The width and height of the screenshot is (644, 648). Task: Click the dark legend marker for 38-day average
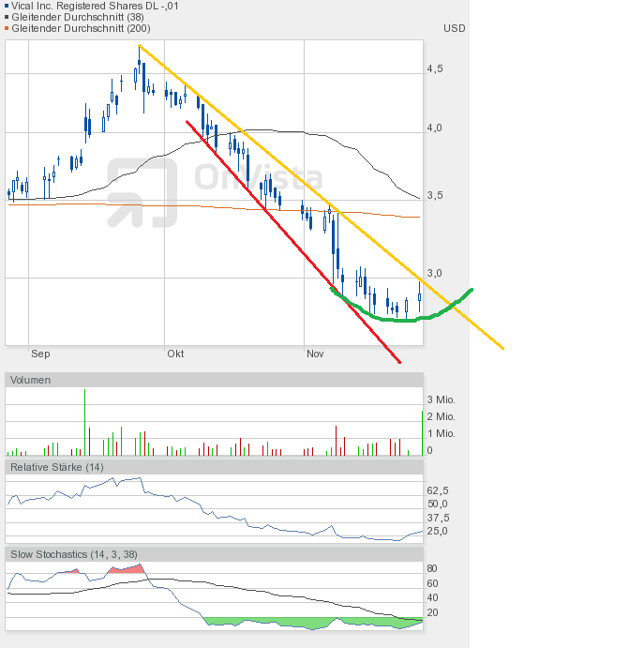tap(7, 17)
